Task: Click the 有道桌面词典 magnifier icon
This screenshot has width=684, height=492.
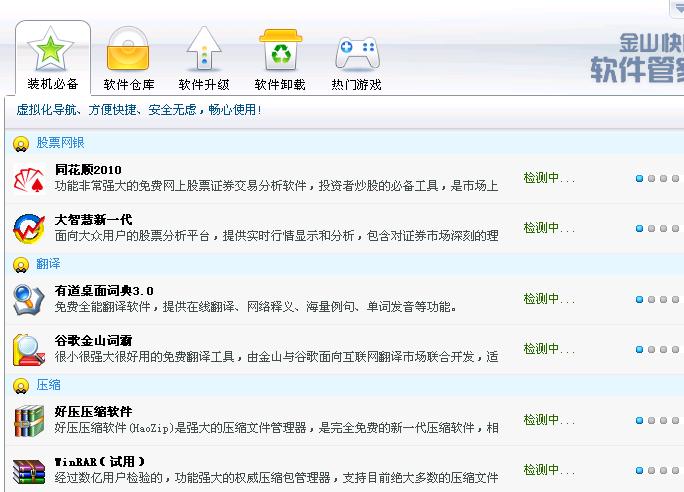Action: point(28,299)
